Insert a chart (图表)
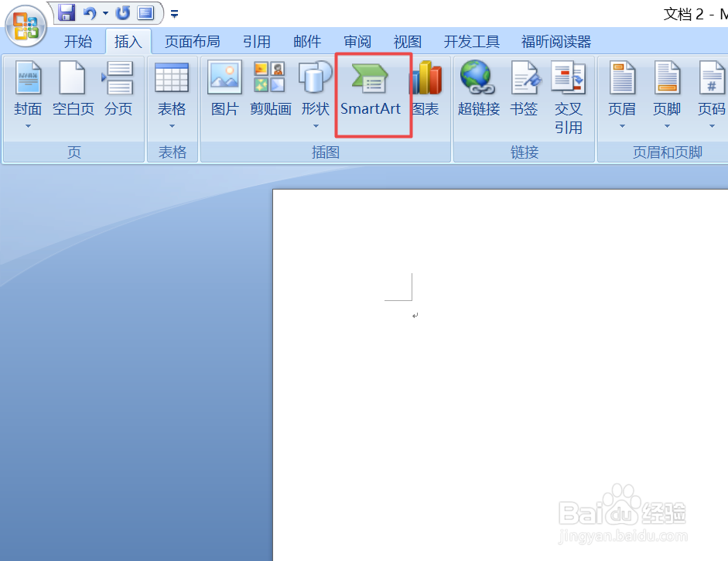Image resolution: width=728 pixels, height=561 pixels. coord(426,89)
